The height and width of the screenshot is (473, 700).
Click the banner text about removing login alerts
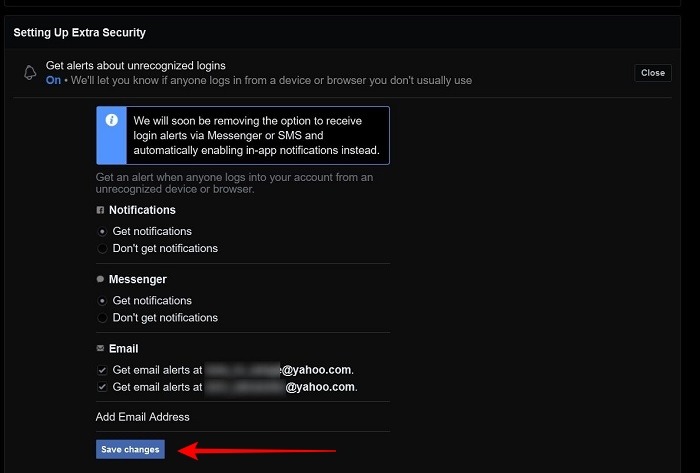click(x=257, y=136)
